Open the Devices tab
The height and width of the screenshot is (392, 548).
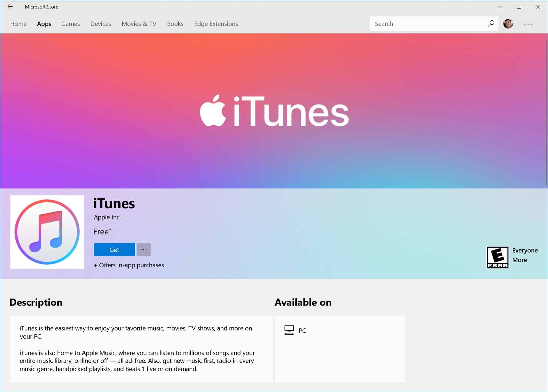tap(101, 24)
